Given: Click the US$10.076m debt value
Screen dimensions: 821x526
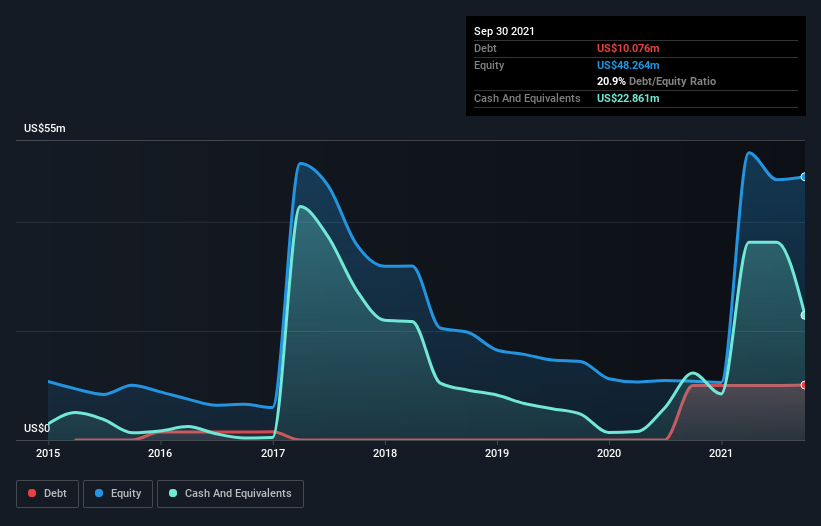Looking at the screenshot, I should (x=628, y=48).
